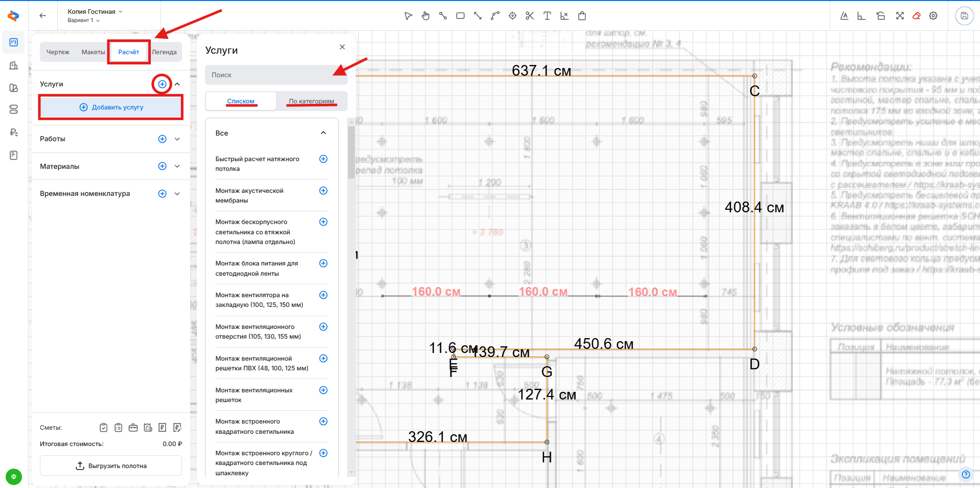This screenshot has width=980, height=488.
Task: Choose the Text tool in toolbar
Action: (547, 16)
